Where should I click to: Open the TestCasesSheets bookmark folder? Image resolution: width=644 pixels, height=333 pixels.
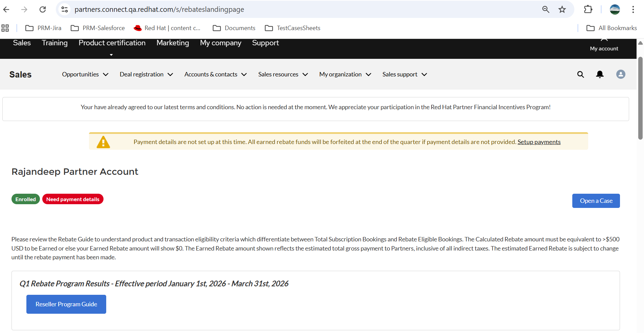[x=293, y=28]
